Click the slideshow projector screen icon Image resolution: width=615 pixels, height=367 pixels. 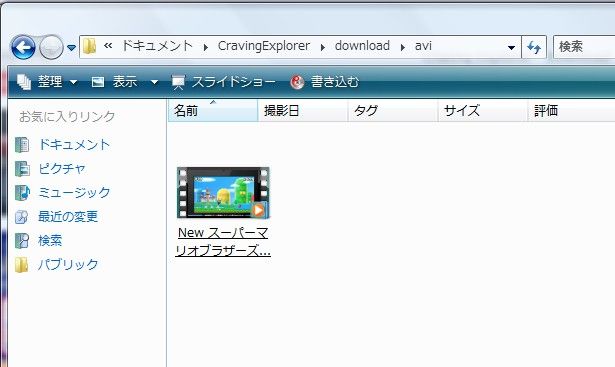click(x=178, y=82)
